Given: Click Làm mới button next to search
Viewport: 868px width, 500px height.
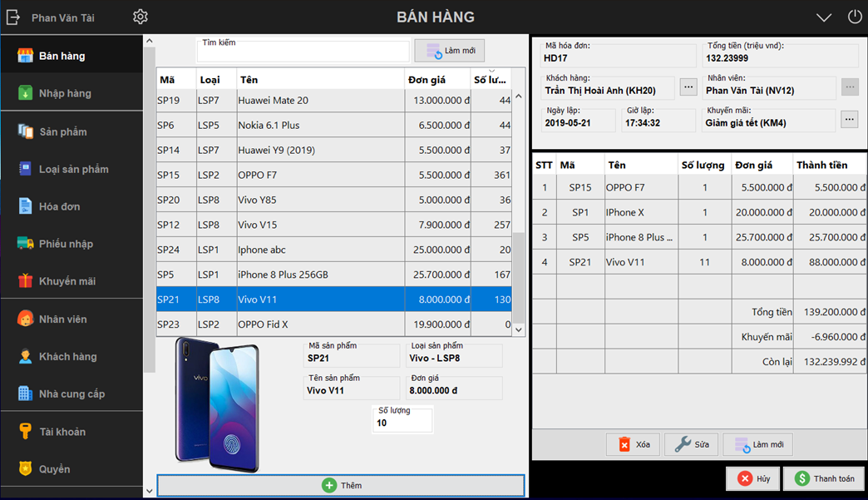Looking at the screenshot, I should pyautogui.click(x=450, y=51).
